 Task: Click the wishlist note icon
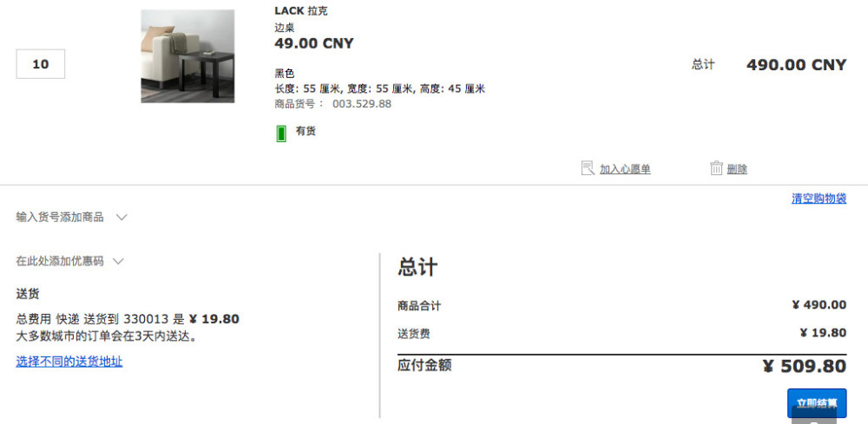[x=588, y=168]
